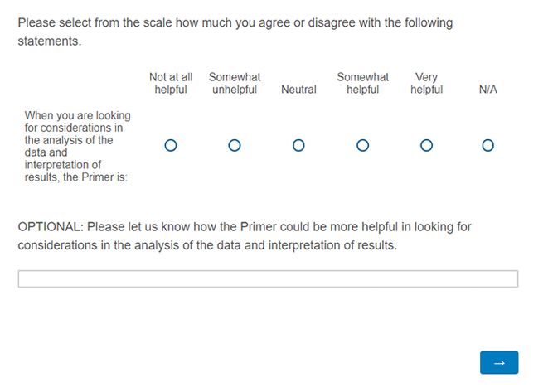
Task: Click the "Not at all helpful" column header
Action: click(171, 83)
